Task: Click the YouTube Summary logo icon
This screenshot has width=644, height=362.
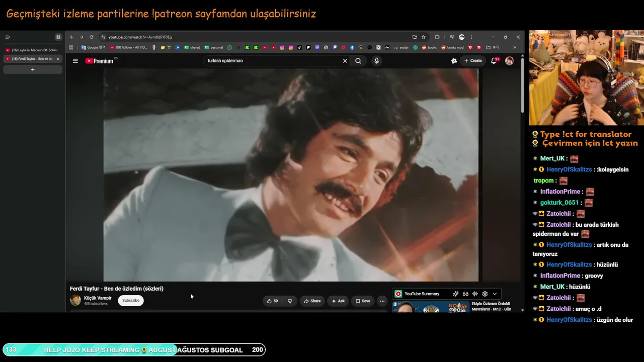Action: click(398, 294)
